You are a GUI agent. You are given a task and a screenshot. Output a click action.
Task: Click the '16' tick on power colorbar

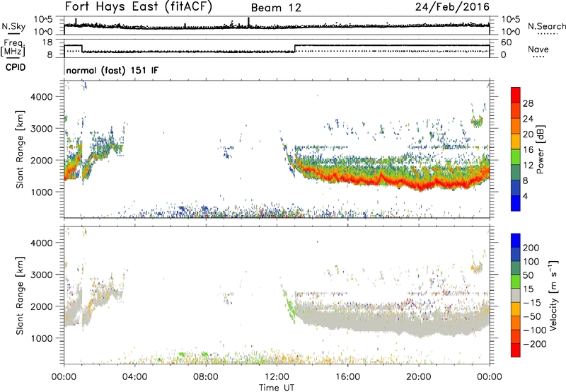[x=528, y=149]
